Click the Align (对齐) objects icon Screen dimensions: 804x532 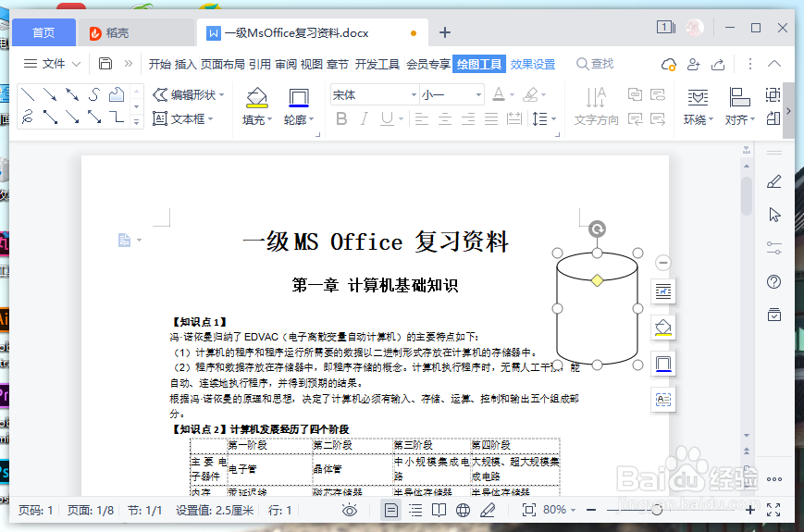pyautogui.click(x=739, y=97)
